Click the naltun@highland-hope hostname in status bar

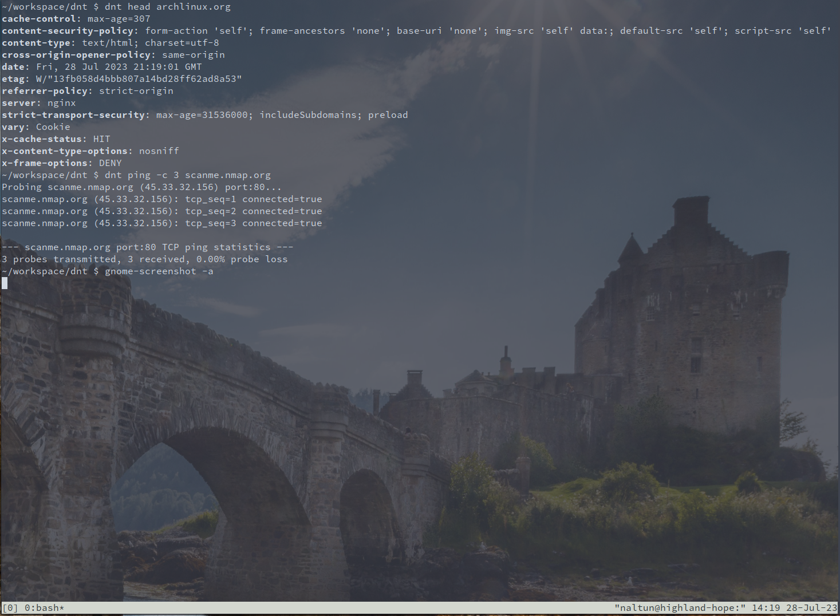tap(680, 607)
